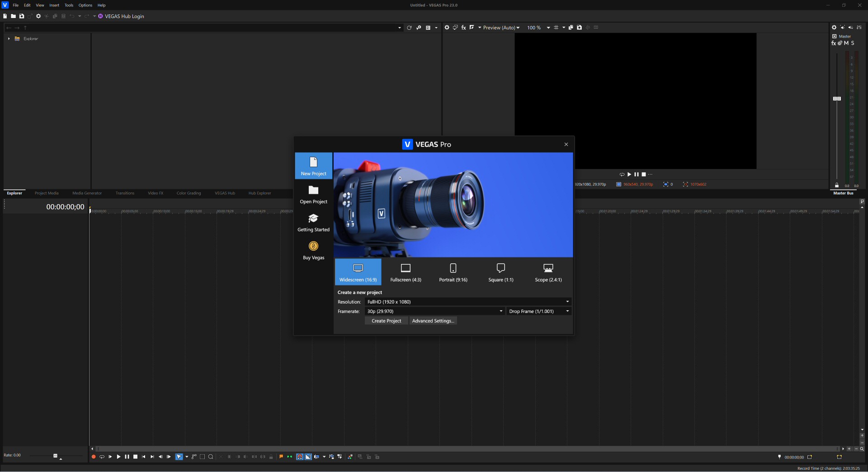This screenshot has height=472, width=868.
Task: Expand overlays grid dropdown arrow
Action: pyautogui.click(x=564, y=28)
